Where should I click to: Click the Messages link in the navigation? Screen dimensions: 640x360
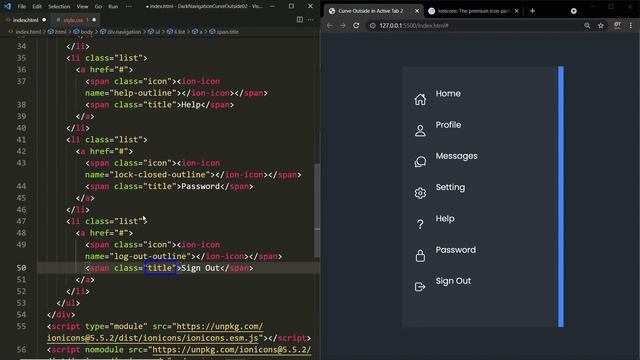pos(456,156)
